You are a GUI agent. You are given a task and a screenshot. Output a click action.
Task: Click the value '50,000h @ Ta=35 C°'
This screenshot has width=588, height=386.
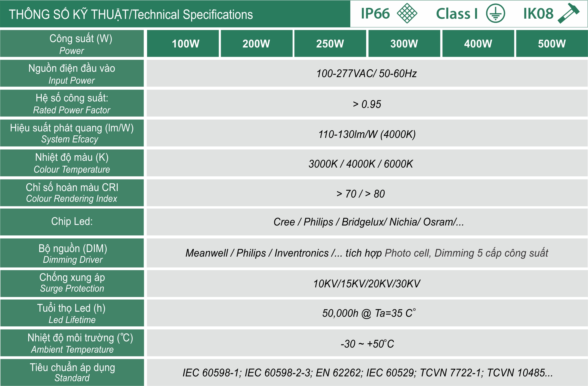coord(369,313)
